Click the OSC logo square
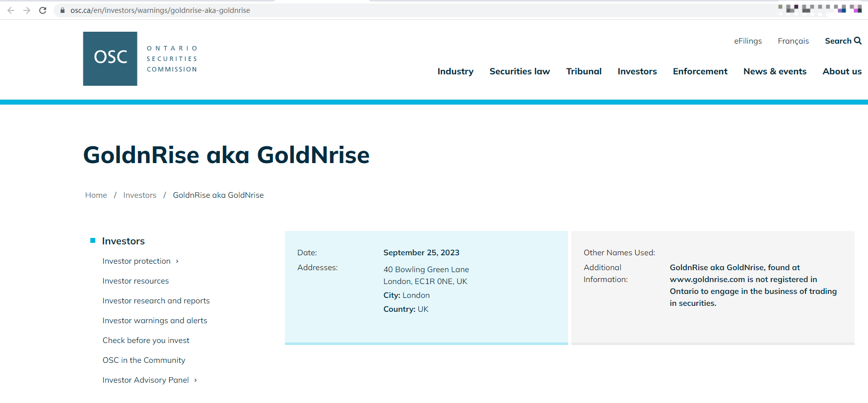The width and height of the screenshot is (868, 403). coord(110,58)
